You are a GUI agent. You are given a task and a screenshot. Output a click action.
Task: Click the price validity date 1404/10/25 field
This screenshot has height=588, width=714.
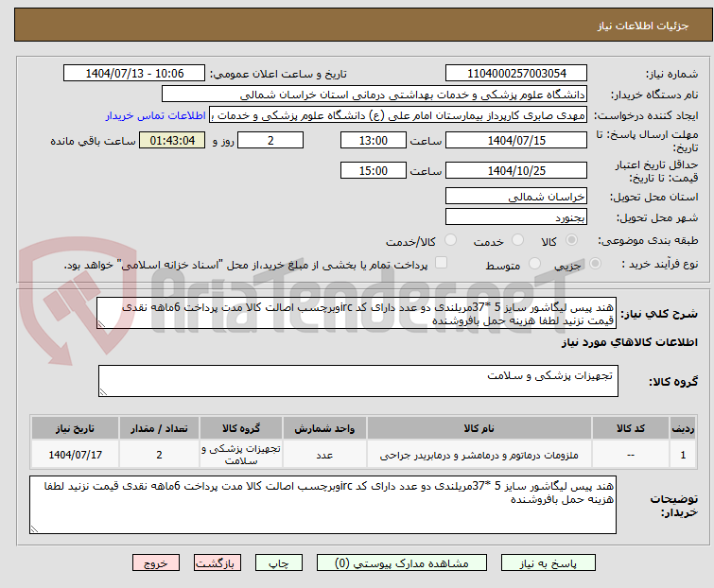coord(516,170)
